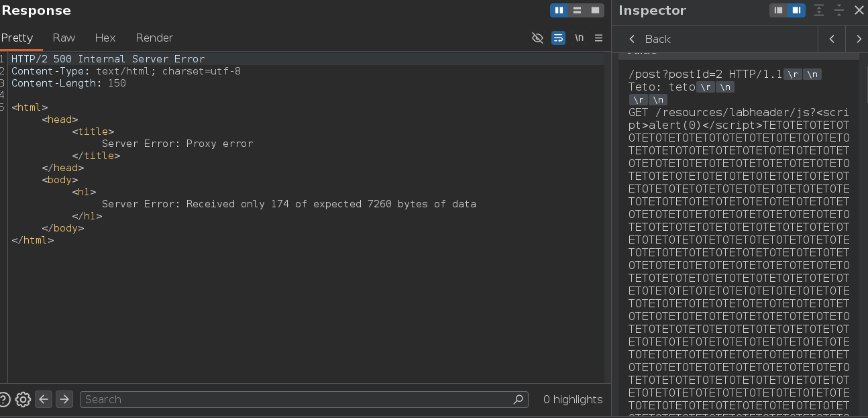Click the Response panel title

click(x=36, y=11)
